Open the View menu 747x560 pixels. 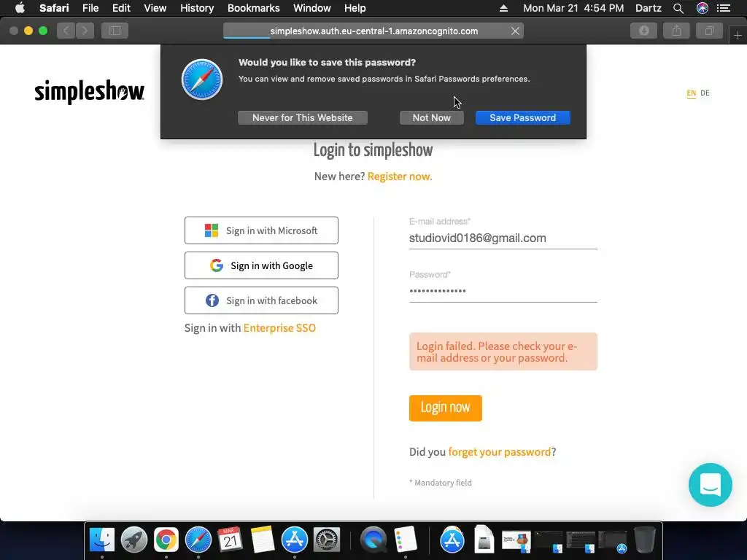[x=155, y=8]
